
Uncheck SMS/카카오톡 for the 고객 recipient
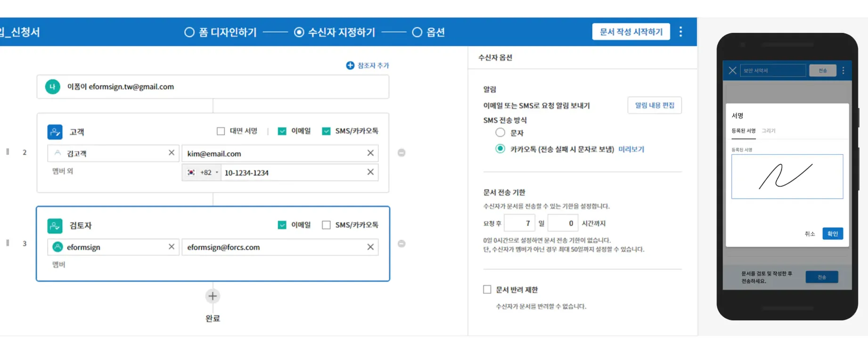click(326, 131)
